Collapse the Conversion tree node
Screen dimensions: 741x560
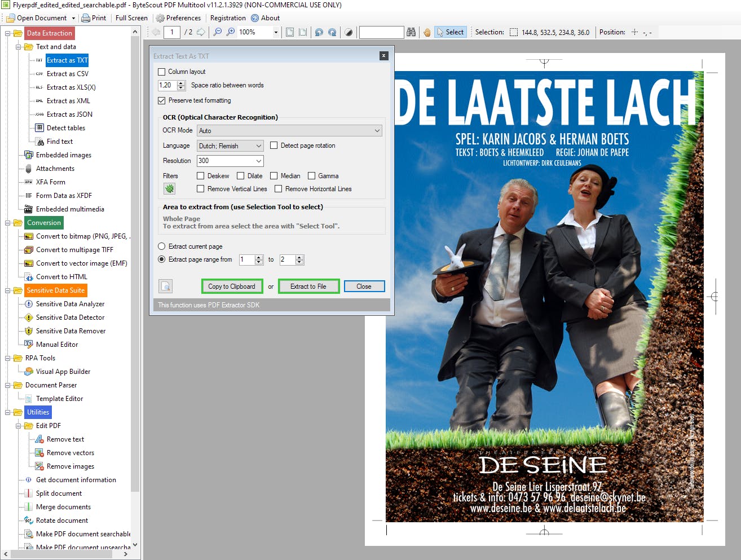(x=8, y=223)
